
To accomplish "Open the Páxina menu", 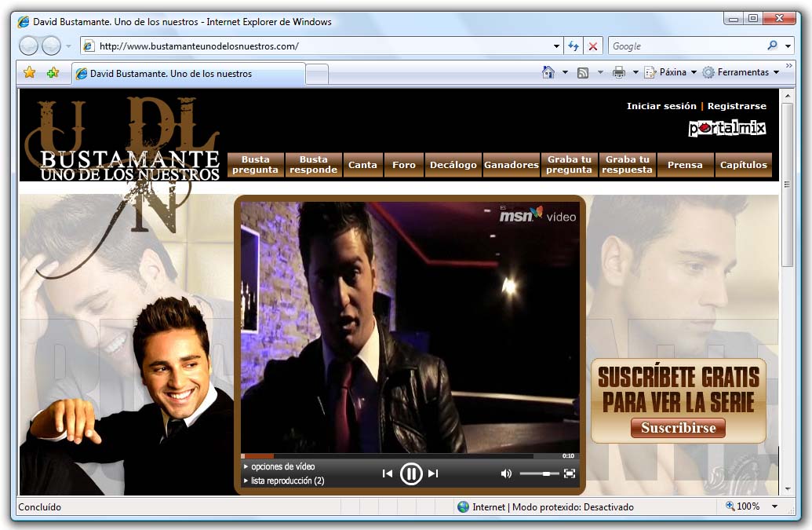I will 670,72.
